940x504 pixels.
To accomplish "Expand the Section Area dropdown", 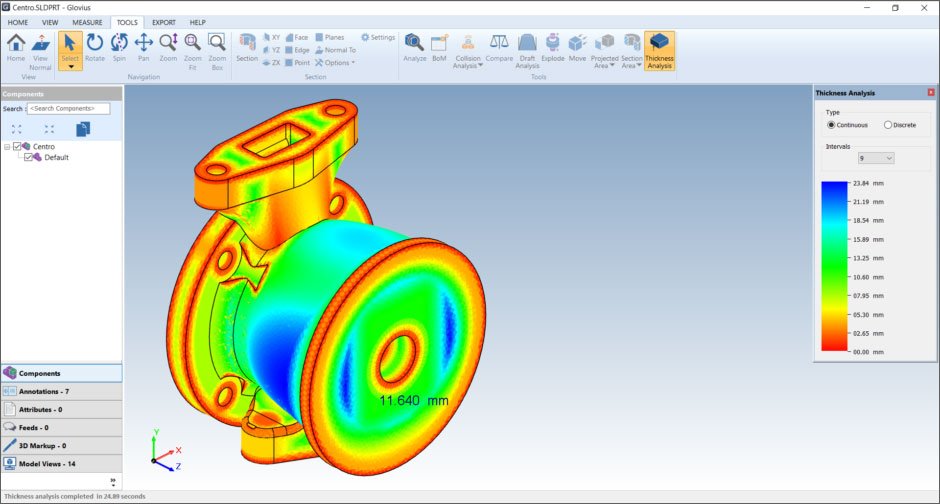I will pos(639,65).
